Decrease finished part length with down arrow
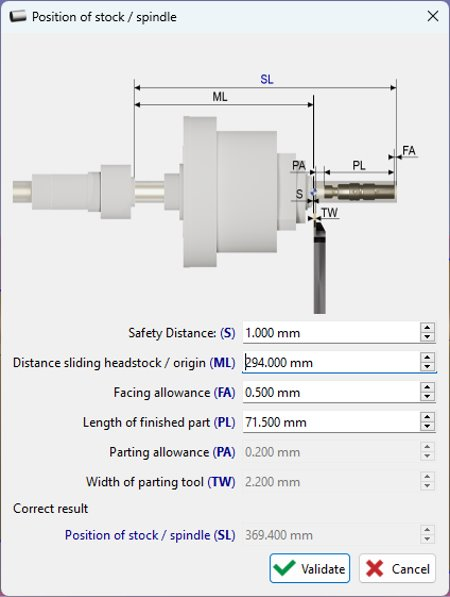This screenshot has height=597, width=450. coord(428,426)
